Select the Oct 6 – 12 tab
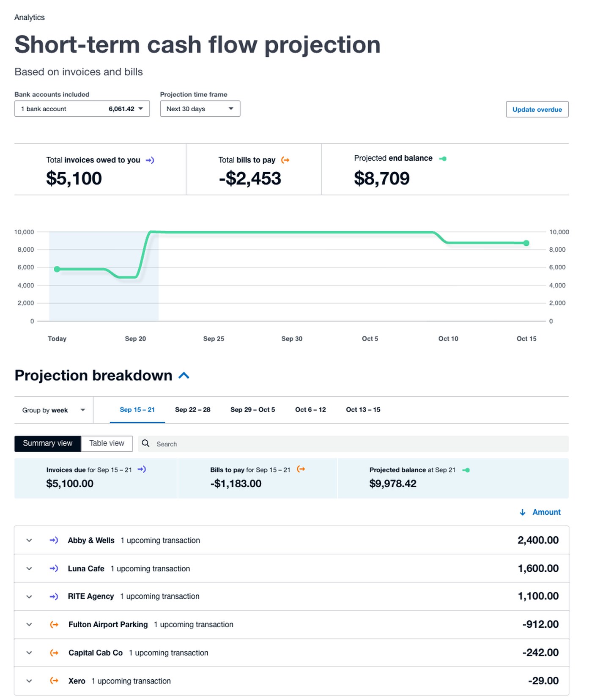Viewport: 592px width, 700px height. [310, 409]
